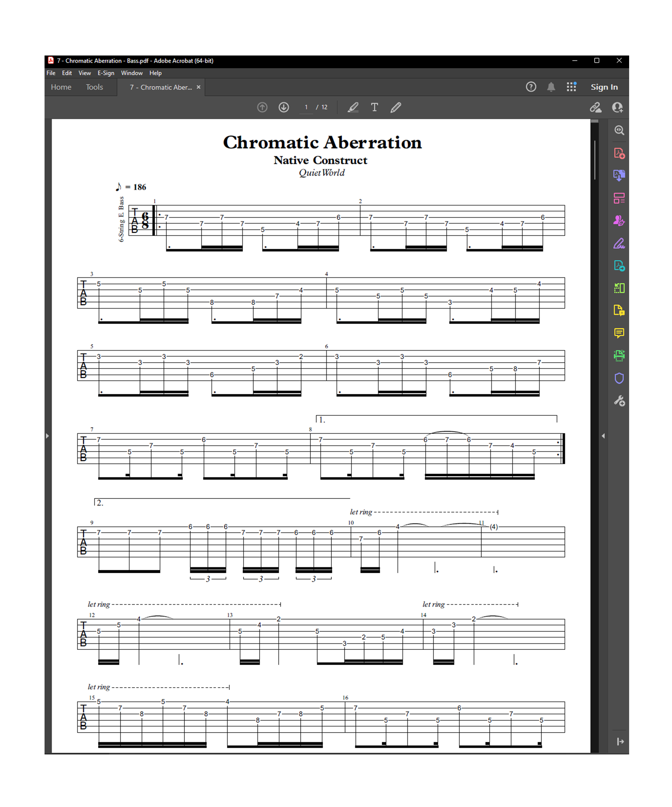Open the Protect shield tool
The width and height of the screenshot is (672, 807).
click(619, 378)
